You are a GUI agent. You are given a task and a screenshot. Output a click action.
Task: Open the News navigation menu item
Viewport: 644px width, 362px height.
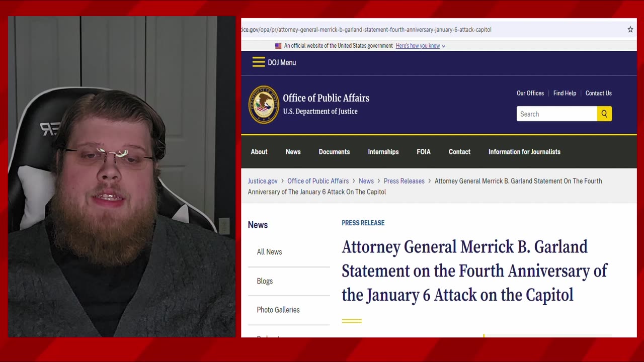click(293, 152)
